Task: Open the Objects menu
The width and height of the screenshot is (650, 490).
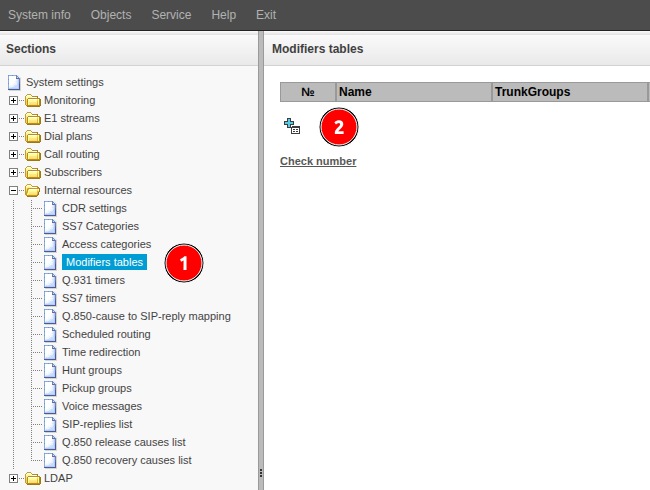Action: click(x=111, y=15)
